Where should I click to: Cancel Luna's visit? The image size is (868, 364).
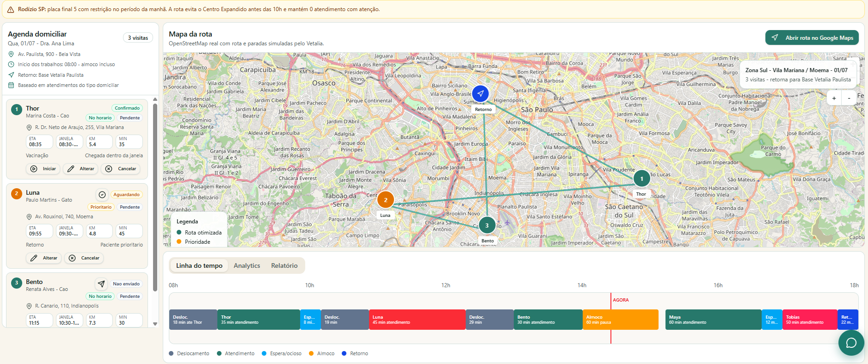(84, 258)
